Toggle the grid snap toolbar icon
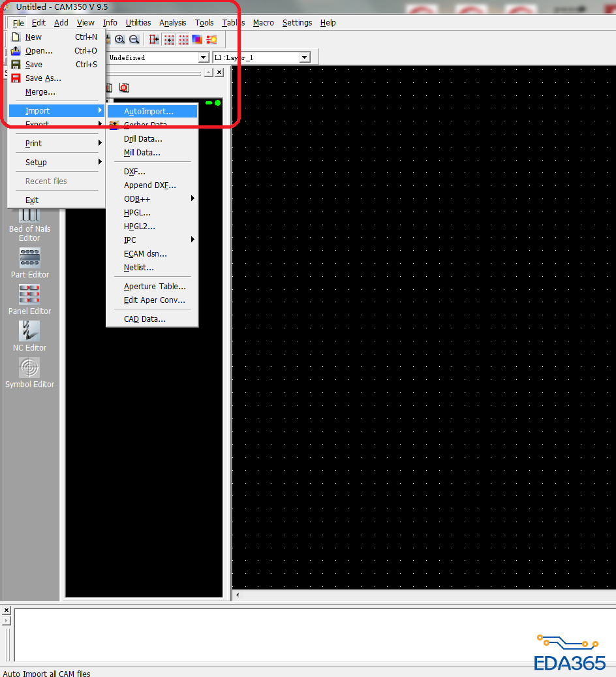This screenshot has height=677, width=616. coord(169,40)
